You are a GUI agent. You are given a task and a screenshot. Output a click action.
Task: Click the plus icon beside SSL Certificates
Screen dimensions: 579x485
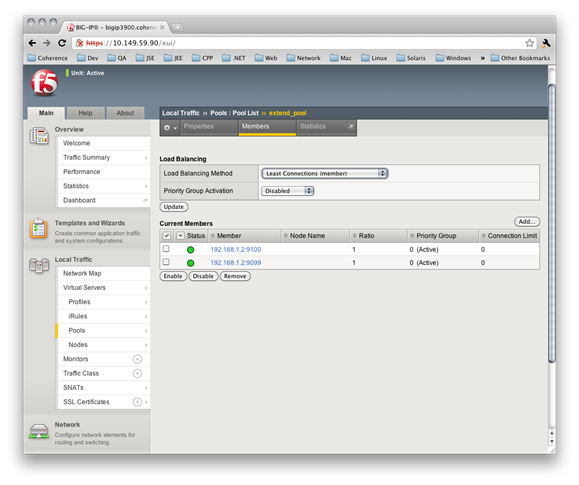pyautogui.click(x=137, y=402)
